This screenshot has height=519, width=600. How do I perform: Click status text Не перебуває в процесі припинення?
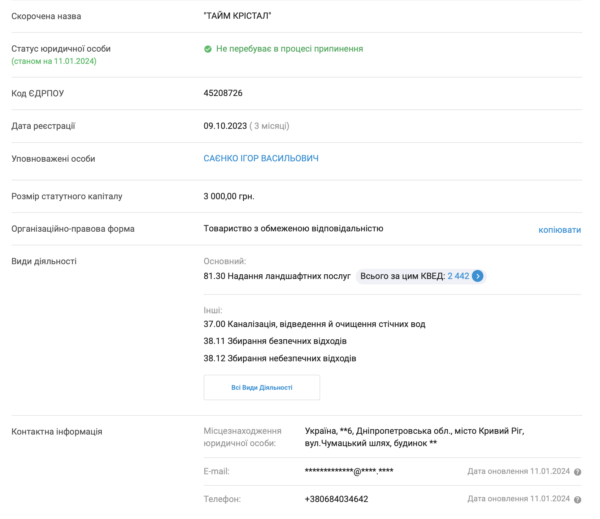[x=289, y=48]
